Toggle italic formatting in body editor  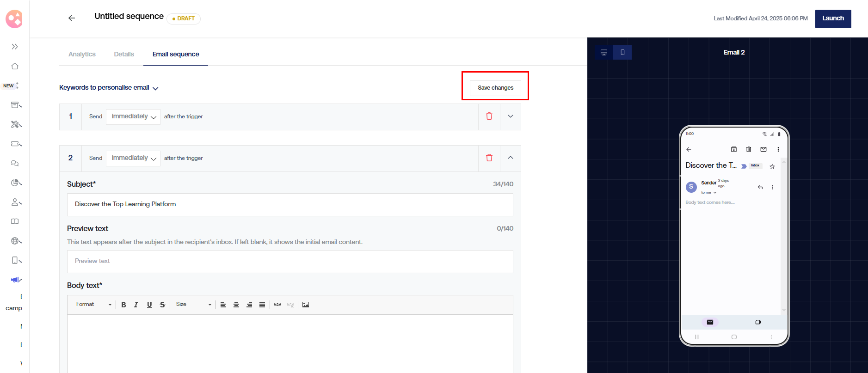pyautogui.click(x=136, y=305)
